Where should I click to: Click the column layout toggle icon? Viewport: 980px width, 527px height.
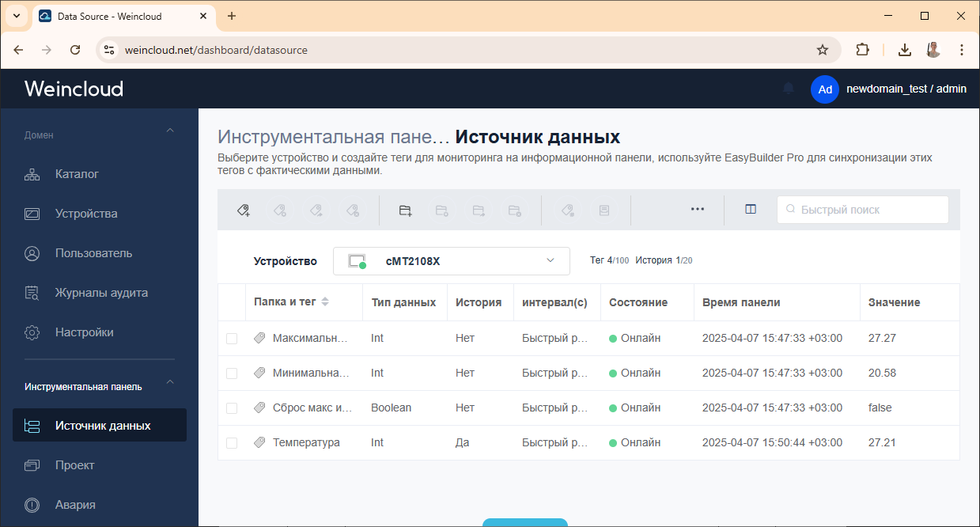751,210
